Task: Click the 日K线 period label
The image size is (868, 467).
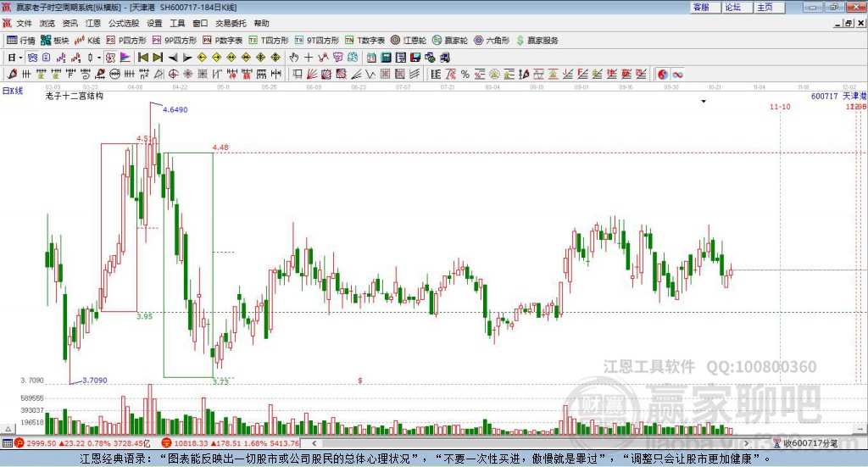Action: [x=13, y=91]
